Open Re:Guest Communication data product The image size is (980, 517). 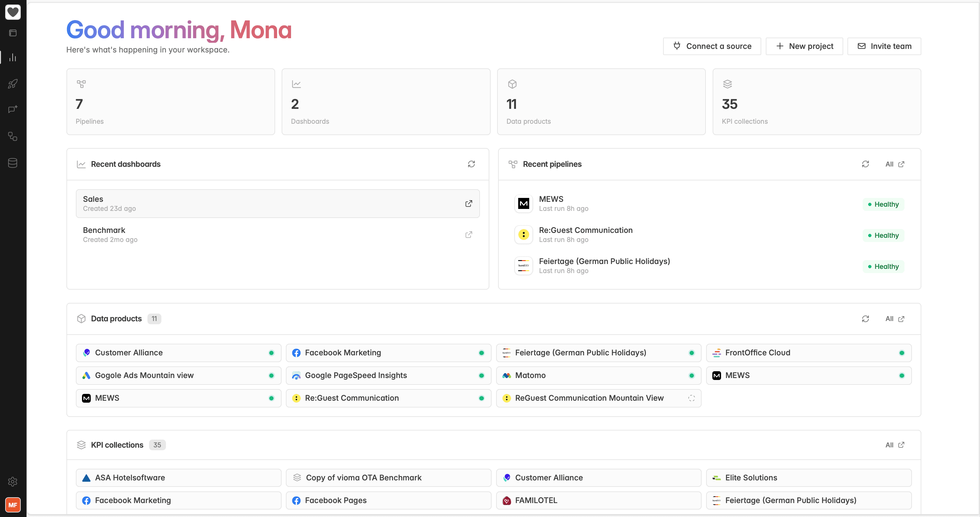point(389,398)
